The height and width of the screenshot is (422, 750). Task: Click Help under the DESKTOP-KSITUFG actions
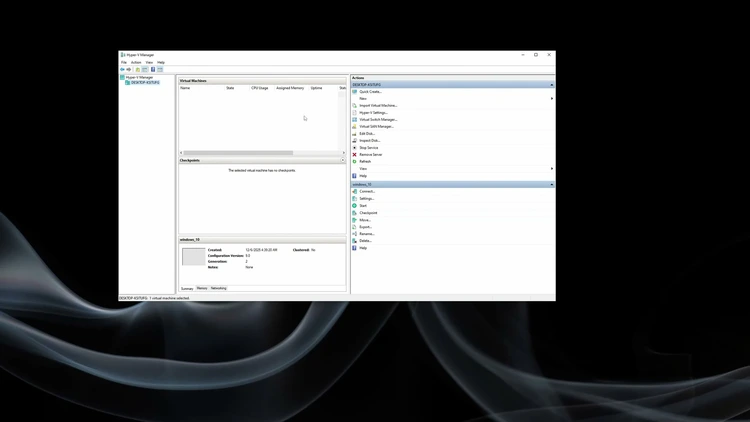(x=363, y=176)
